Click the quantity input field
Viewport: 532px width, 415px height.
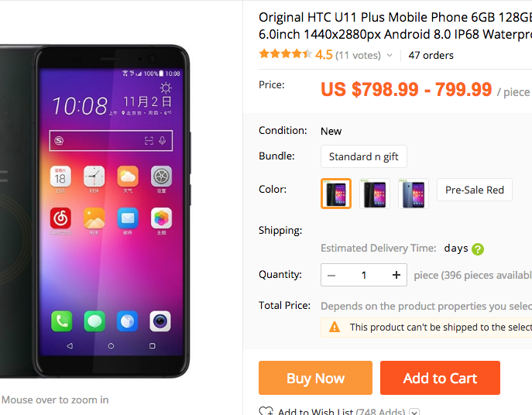tap(364, 275)
